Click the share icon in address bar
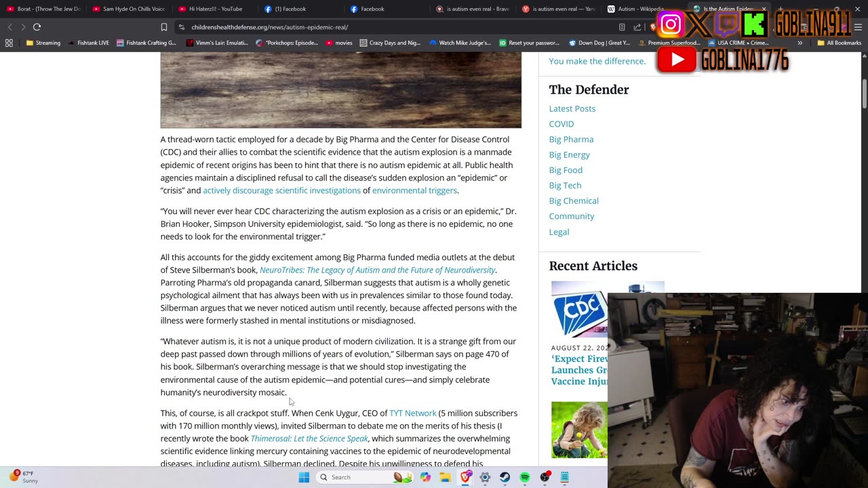 point(637,27)
